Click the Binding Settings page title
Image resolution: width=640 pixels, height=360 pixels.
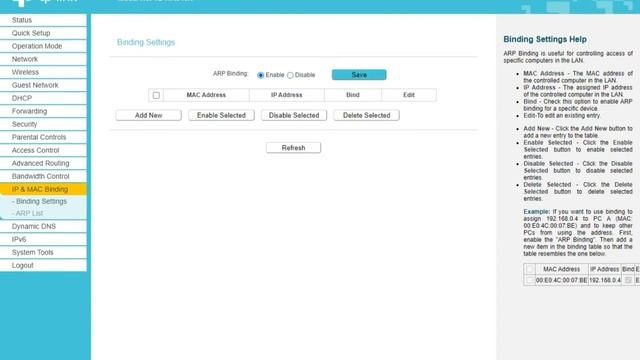click(x=146, y=42)
